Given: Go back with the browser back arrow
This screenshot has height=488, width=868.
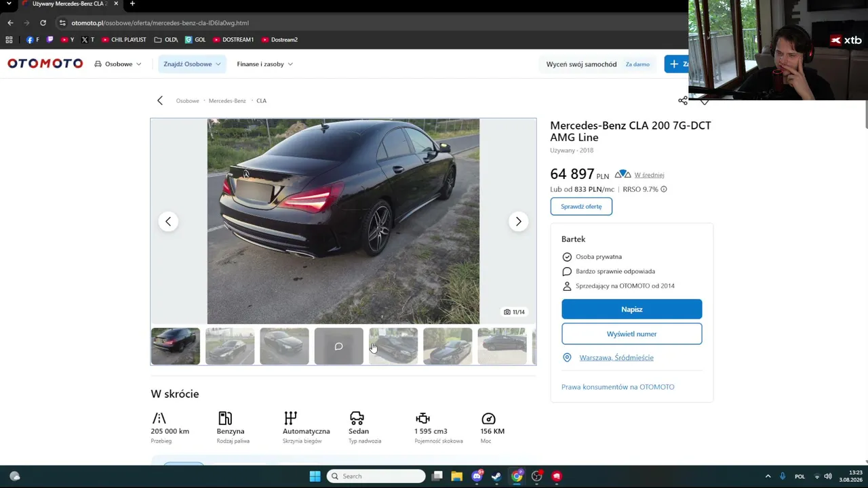Looking at the screenshot, I should pos(10,22).
